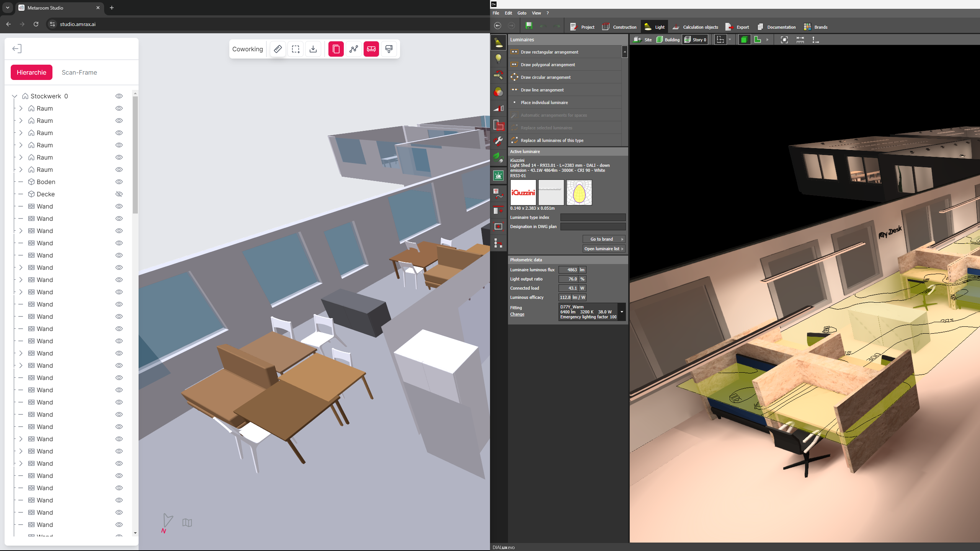The image size is (980, 551).
Task: Open the Fitting dropdown arrow
Action: [622, 312]
